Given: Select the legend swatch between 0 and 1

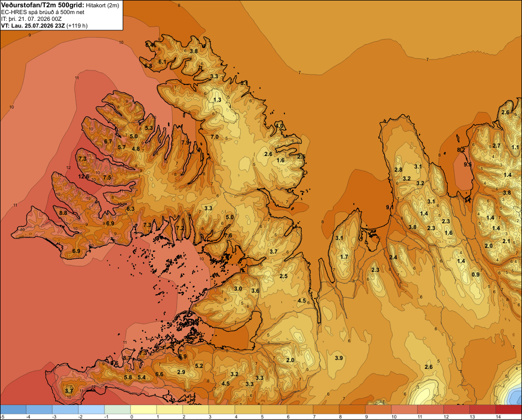Looking at the screenshot, I should pos(144,410).
